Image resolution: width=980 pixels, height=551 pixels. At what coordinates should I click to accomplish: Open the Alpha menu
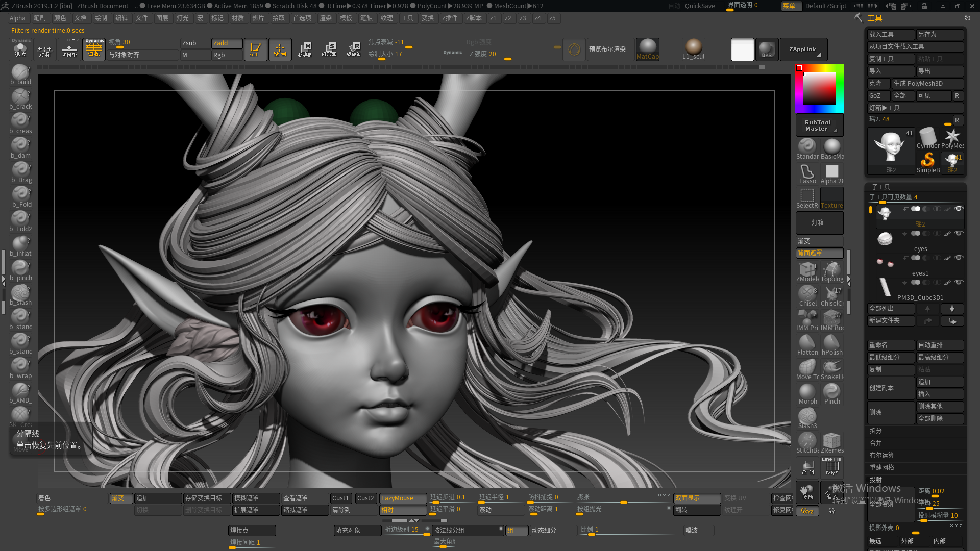pos(17,18)
